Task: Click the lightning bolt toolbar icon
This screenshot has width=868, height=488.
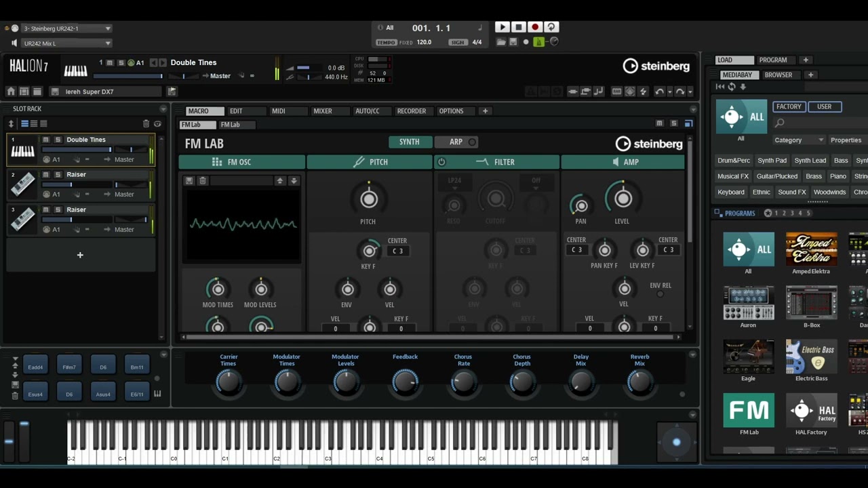Action: [x=643, y=91]
